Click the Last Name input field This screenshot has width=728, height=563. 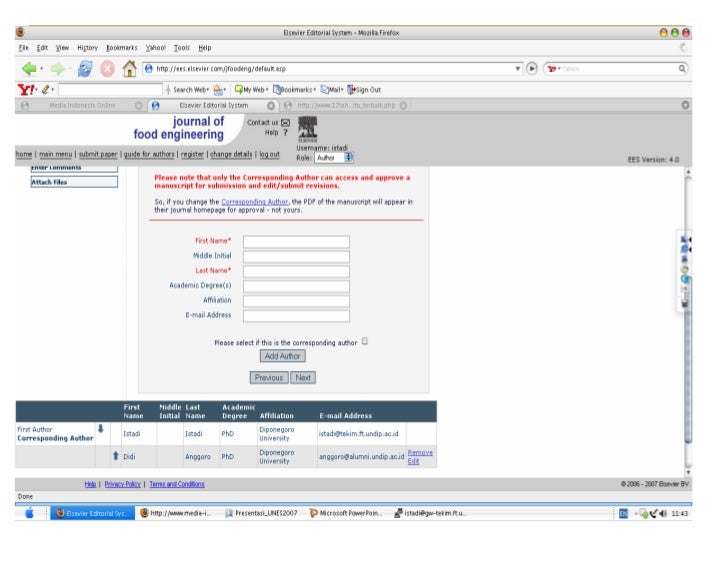coord(296,271)
